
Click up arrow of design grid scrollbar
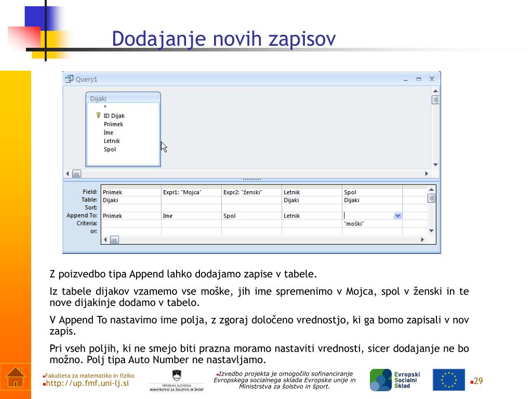point(431,190)
